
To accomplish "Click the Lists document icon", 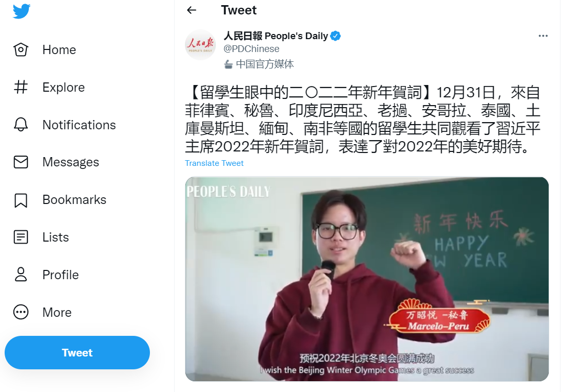I will 21,237.
